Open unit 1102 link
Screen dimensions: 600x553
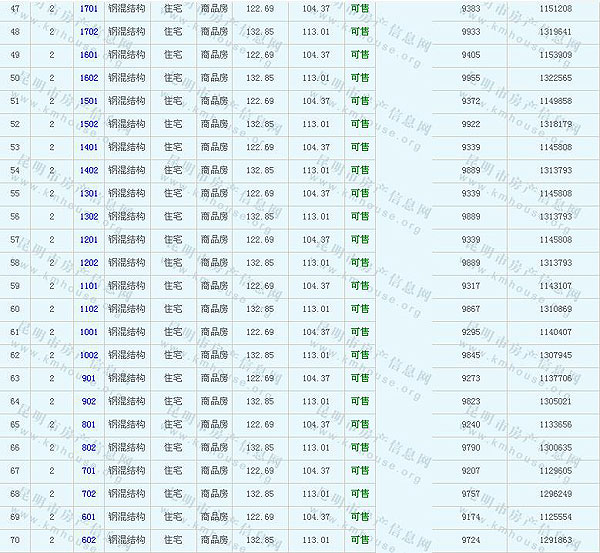click(x=89, y=309)
